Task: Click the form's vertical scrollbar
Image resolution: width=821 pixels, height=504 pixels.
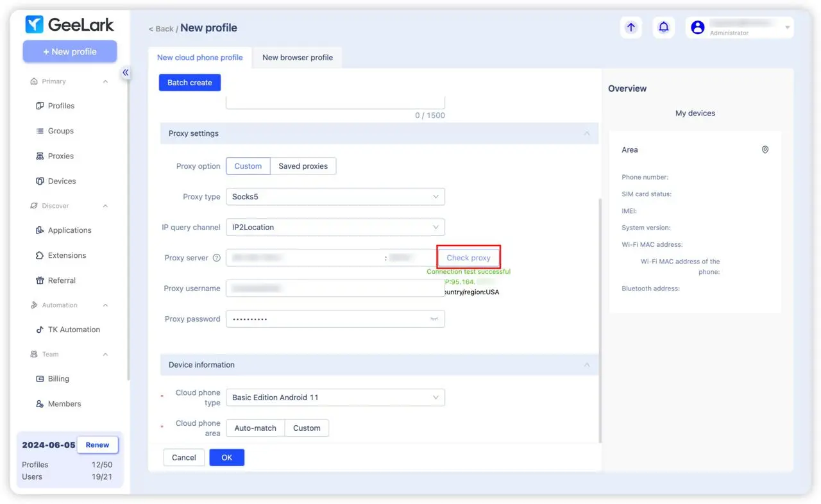Action: 600,321
